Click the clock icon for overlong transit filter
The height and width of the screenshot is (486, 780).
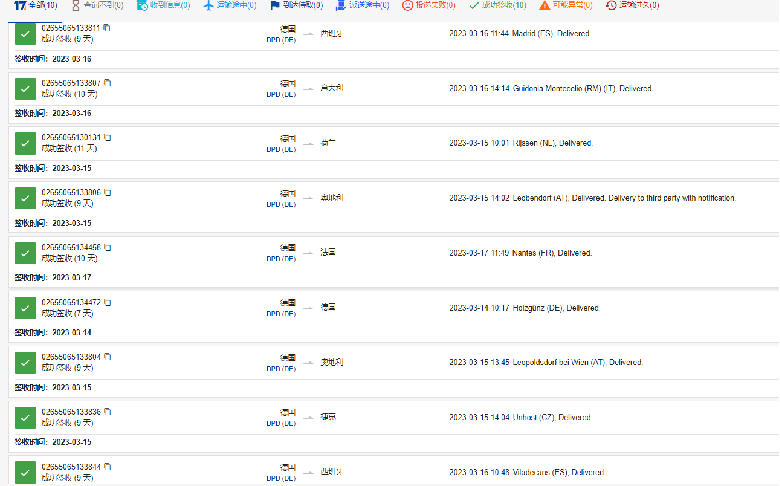click(611, 5)
